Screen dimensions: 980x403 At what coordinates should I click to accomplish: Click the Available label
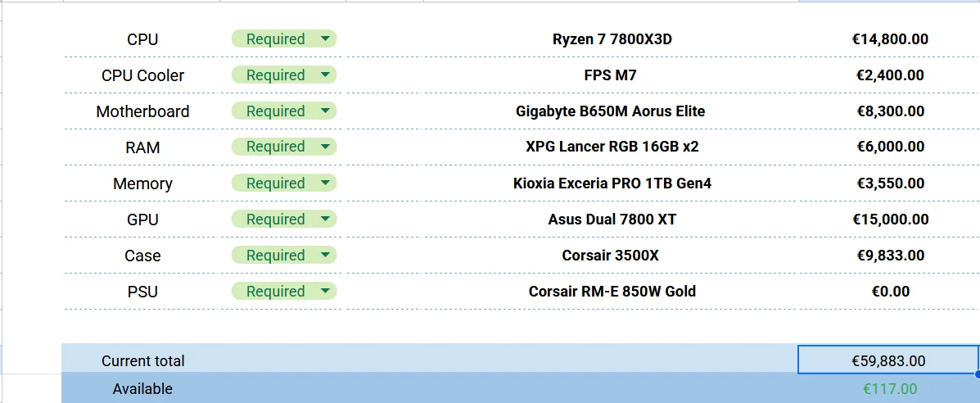click(142, 388)
